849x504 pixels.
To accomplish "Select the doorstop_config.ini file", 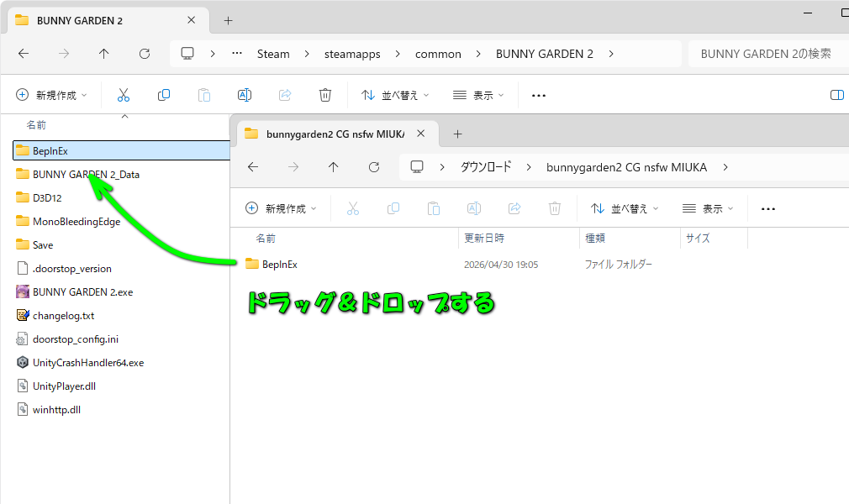I will point(76,339).
